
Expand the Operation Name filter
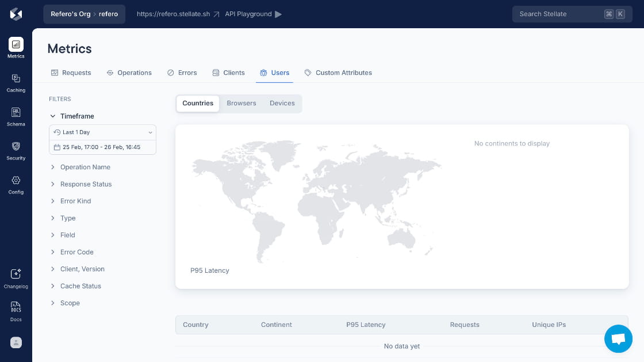[85, 167]
